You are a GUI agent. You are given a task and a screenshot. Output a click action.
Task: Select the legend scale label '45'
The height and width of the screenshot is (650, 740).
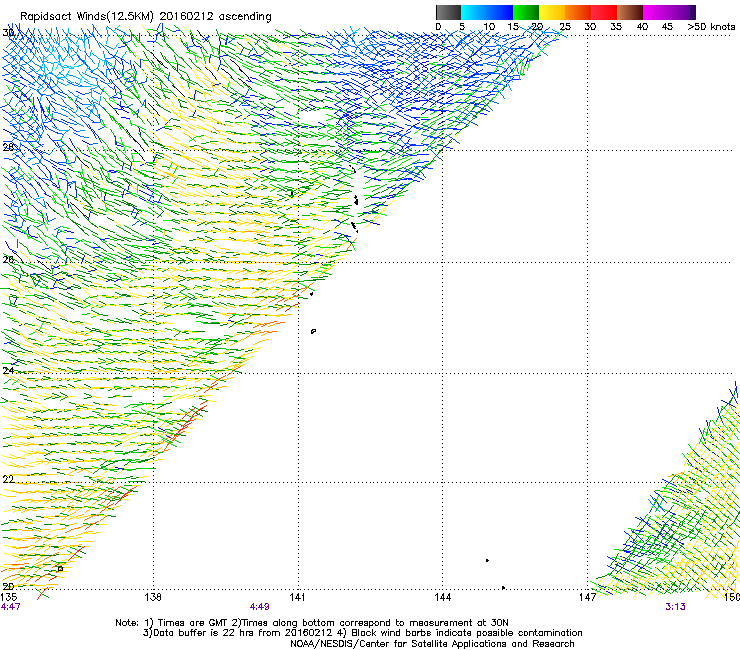[x=667, y=26]
